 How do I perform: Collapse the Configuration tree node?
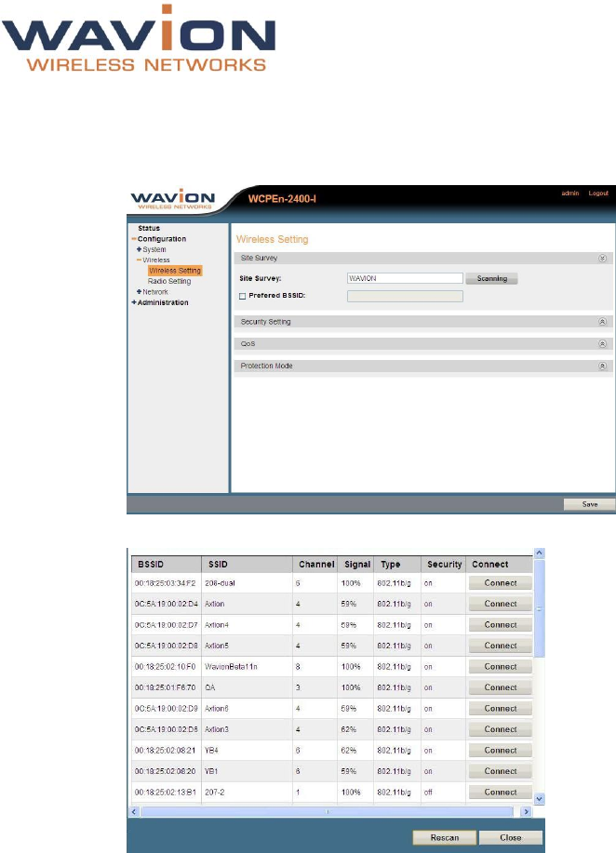click(x=134, y=239)
